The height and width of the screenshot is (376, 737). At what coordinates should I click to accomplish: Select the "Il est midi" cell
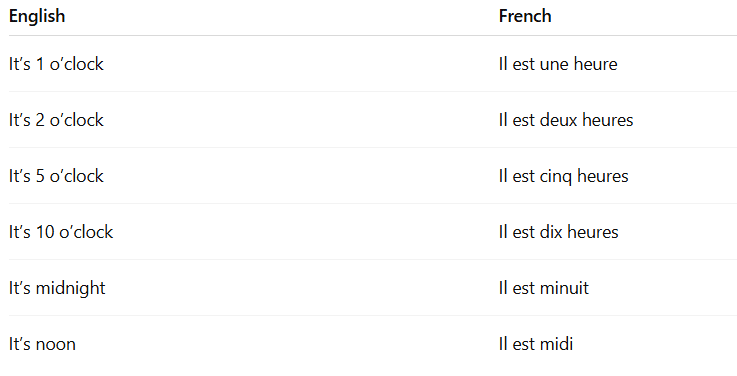(x=536, y=344)
